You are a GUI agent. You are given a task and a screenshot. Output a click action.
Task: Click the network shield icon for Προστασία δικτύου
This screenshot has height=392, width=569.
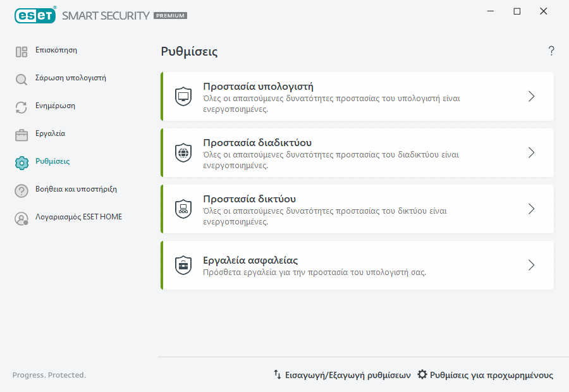tap(183, 208)
